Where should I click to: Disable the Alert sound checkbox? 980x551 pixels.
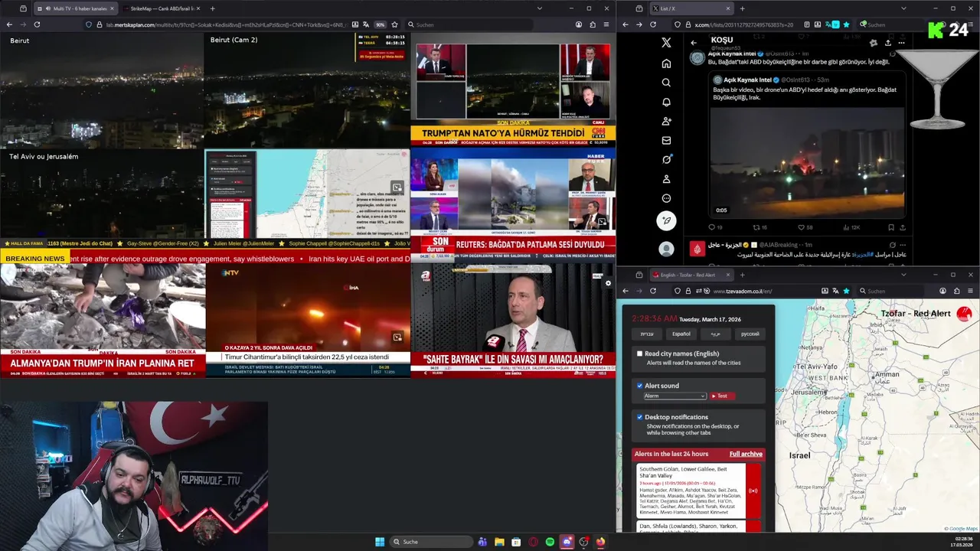click(640, 386)
